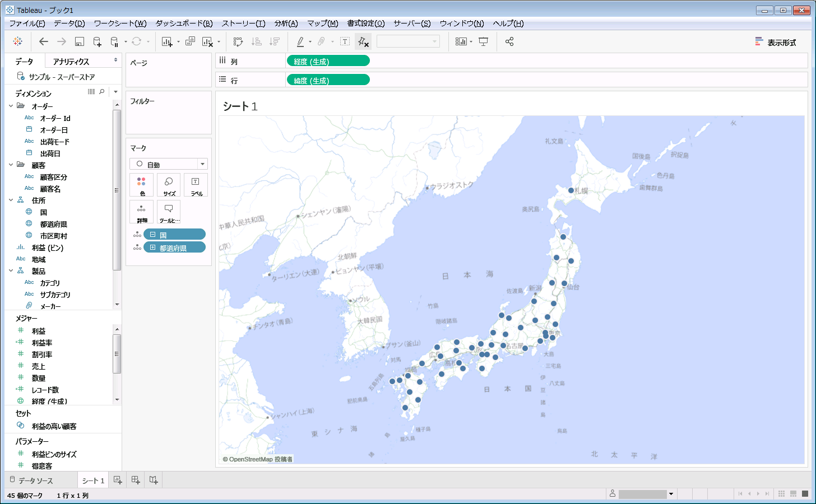The width and height of the screenshot is (816, 504).
Task: Sort ascending toolbar icon
Action: [257, 41]
